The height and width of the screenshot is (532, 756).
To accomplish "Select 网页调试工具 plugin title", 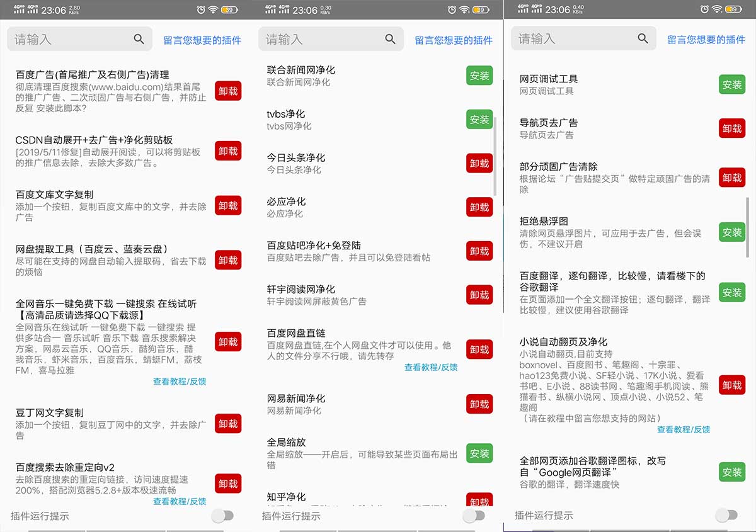I will pos(549,79).
